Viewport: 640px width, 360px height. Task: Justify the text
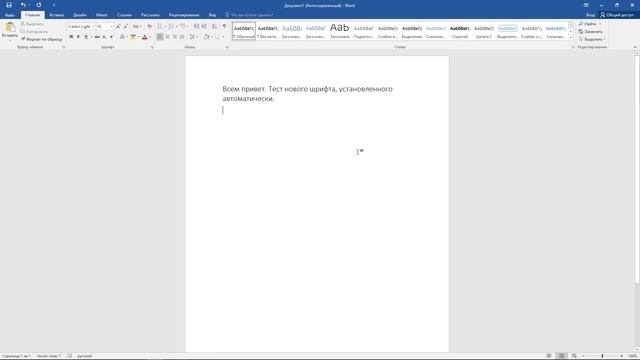pyautogui.click(x=182, y=37)
